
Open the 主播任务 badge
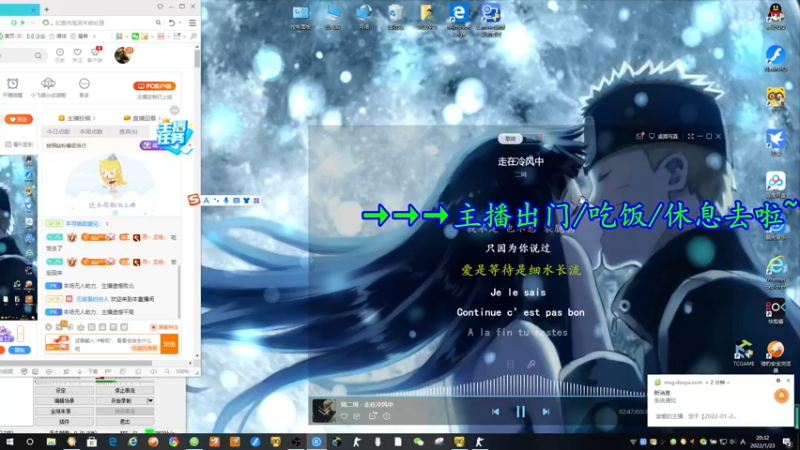173,135
